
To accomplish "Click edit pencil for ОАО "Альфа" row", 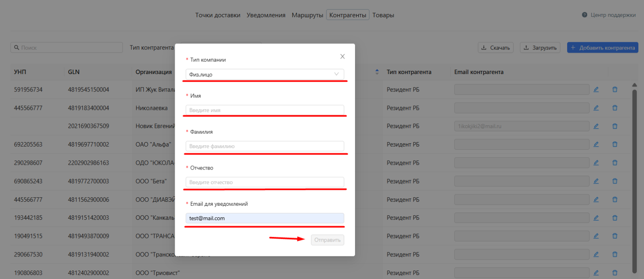I will pyautogui.click(x=596, y=144).
